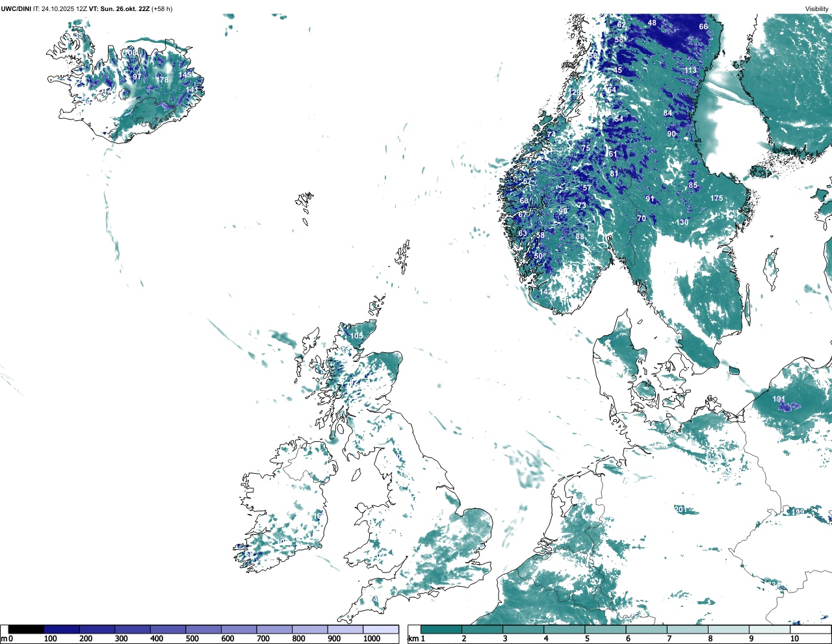This screenshot has height=644, width=832.
Task: Click the '73' value in southern Norway
Action: point(582,205)
